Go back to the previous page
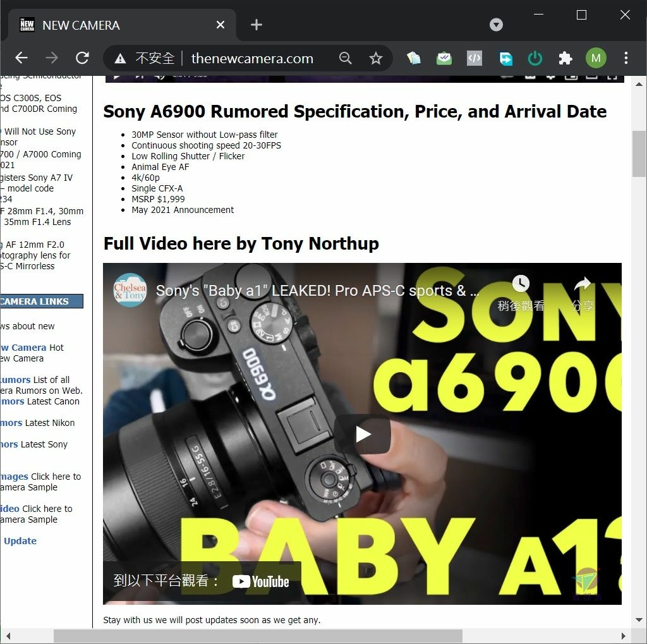This screenshot has height=644, width=647. (21, 58)
